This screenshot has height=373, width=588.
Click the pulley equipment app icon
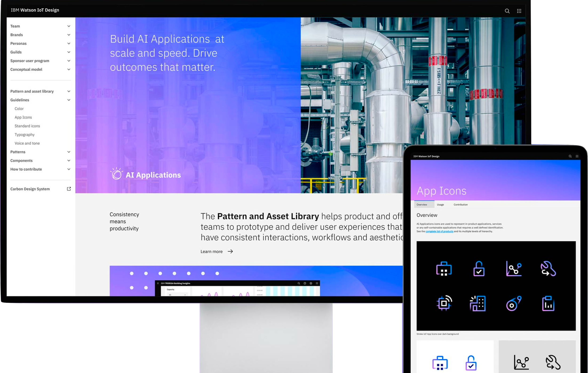tap(513, 303)
